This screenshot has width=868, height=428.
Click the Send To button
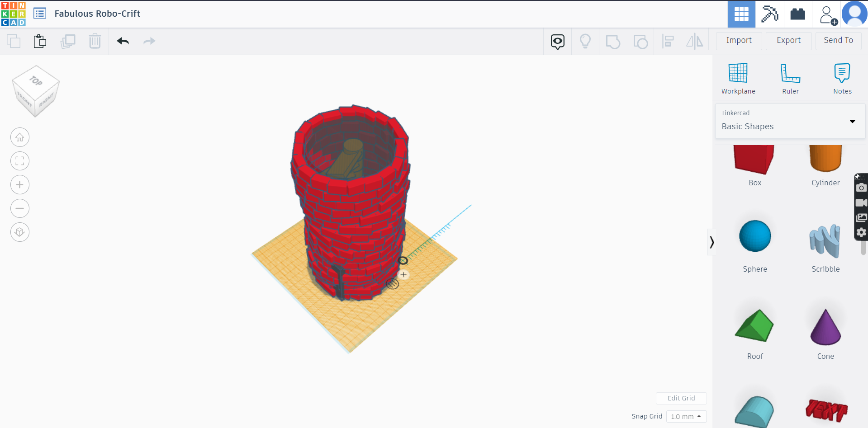839,41
